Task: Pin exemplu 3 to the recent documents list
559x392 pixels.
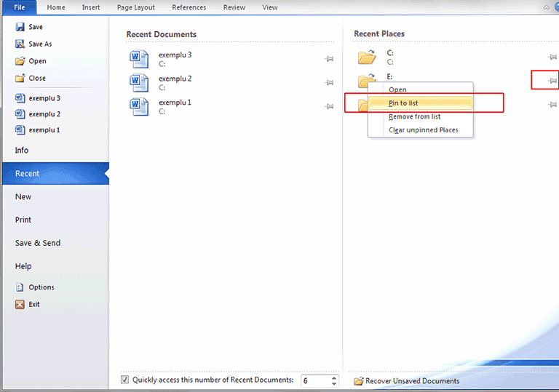Action: 328,59
